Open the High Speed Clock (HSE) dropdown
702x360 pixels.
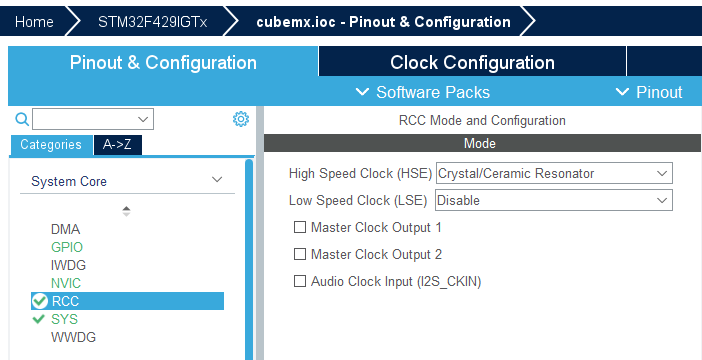click(x=554, y=173)
